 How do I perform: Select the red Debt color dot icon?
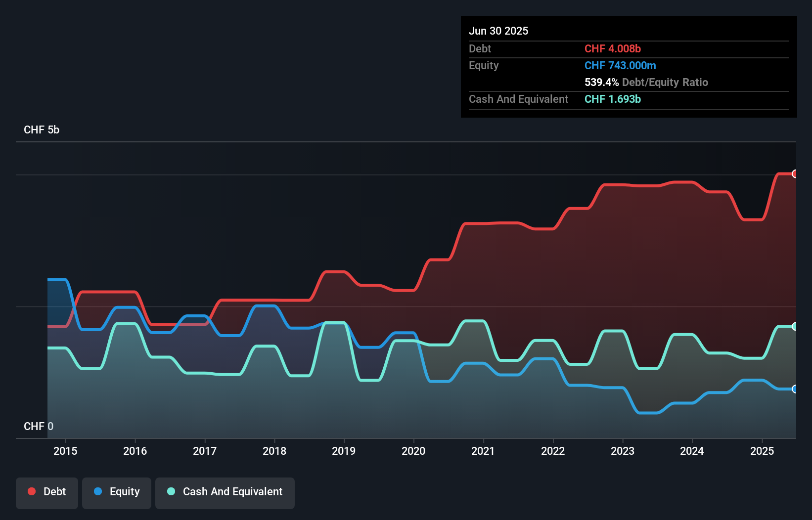[31, 491]
